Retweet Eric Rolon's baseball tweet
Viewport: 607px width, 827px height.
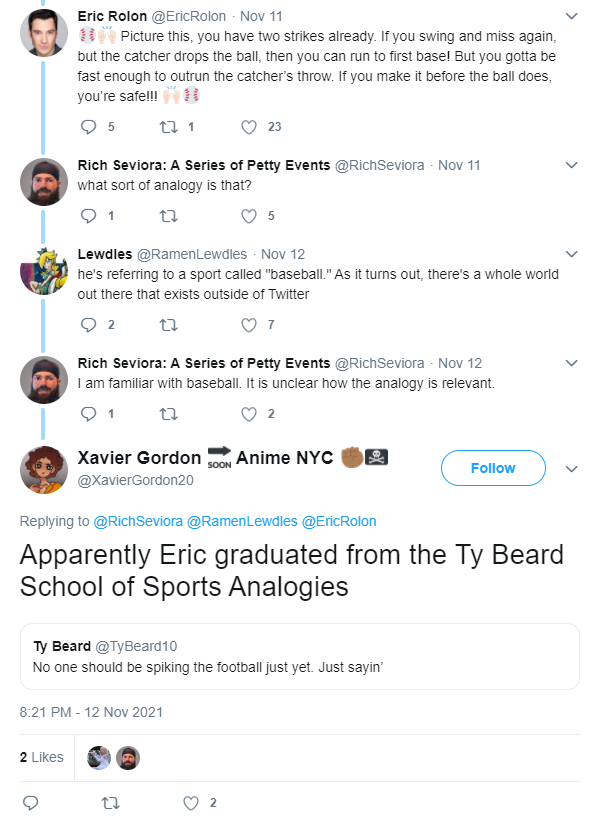coord(169,127)
